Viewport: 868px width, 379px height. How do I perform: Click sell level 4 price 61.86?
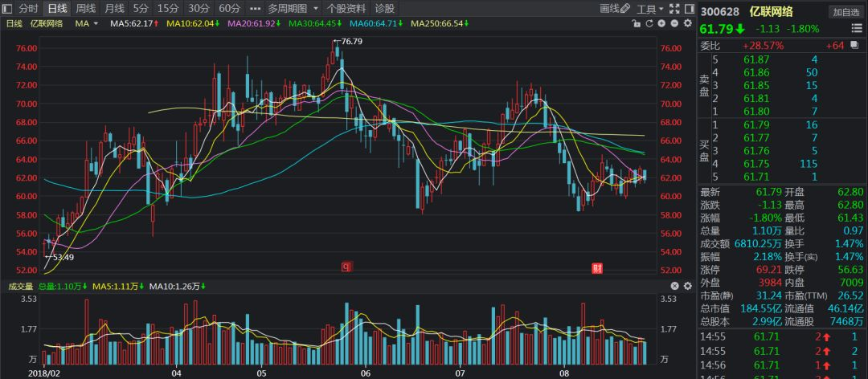click(757, 72)
